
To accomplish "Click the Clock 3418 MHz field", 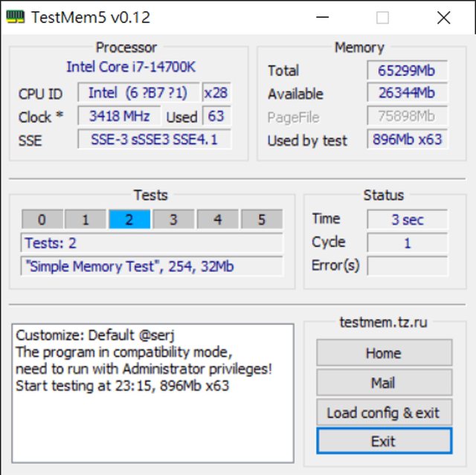I will (x=119, y=116).
